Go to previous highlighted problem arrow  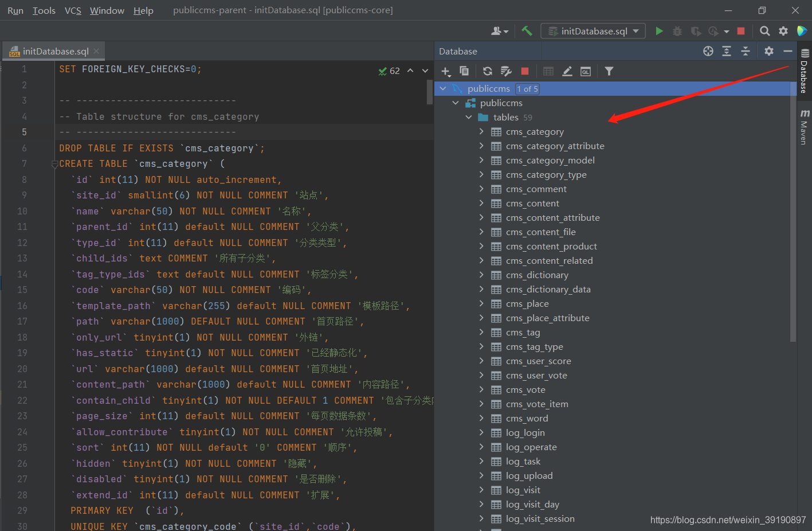coord(410,71)
